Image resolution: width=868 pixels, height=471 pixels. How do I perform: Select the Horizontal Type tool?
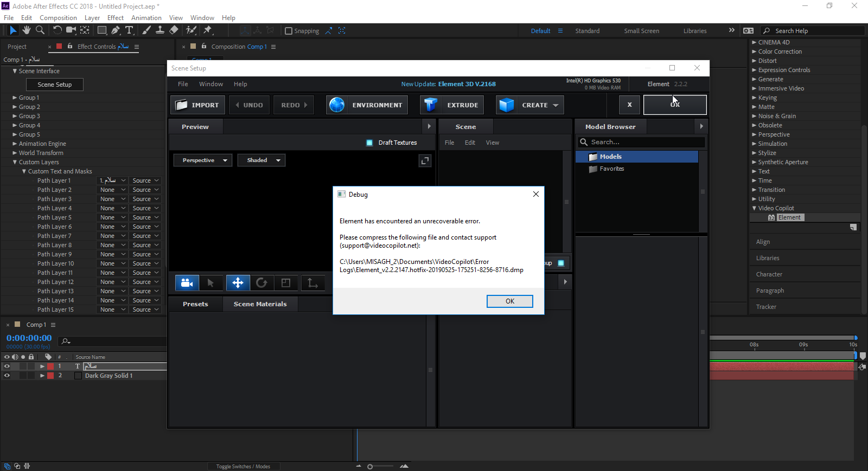pos(129,30)
